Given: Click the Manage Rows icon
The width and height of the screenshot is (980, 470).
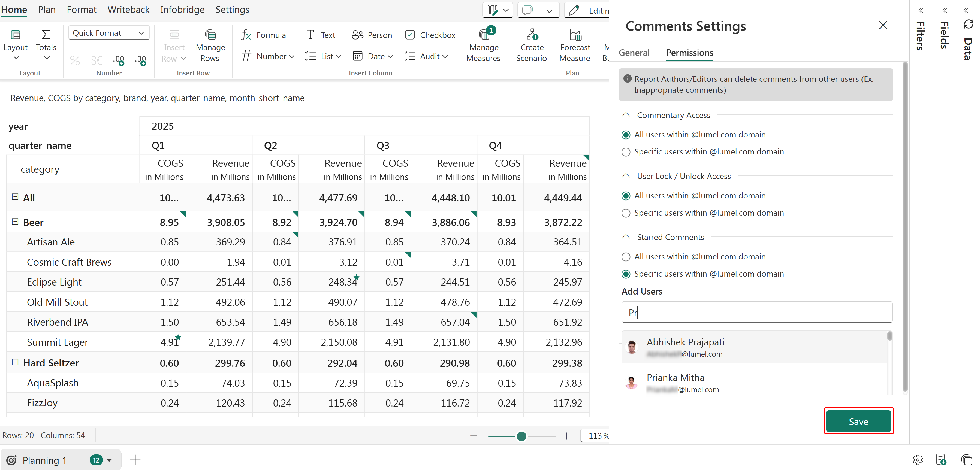Looking at the screenshot, I should tap(210, 35).
